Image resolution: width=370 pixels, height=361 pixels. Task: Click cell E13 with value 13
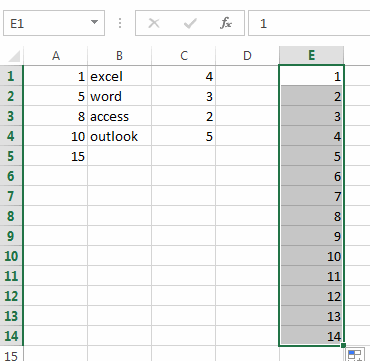coord(311,316)
